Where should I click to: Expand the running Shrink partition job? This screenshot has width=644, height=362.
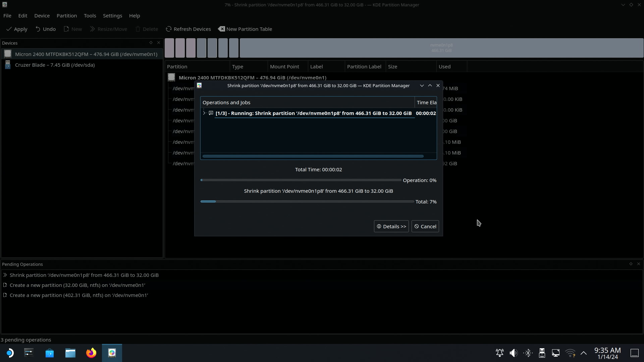click(x=204, y=113)
